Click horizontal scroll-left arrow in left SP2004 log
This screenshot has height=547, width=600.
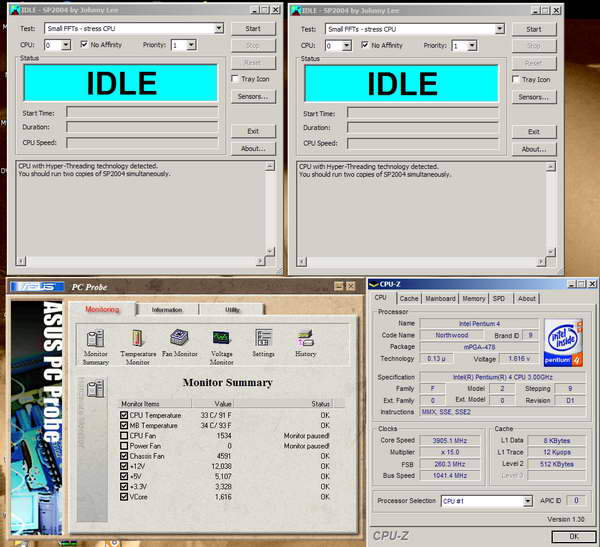(x=21, y=261)
